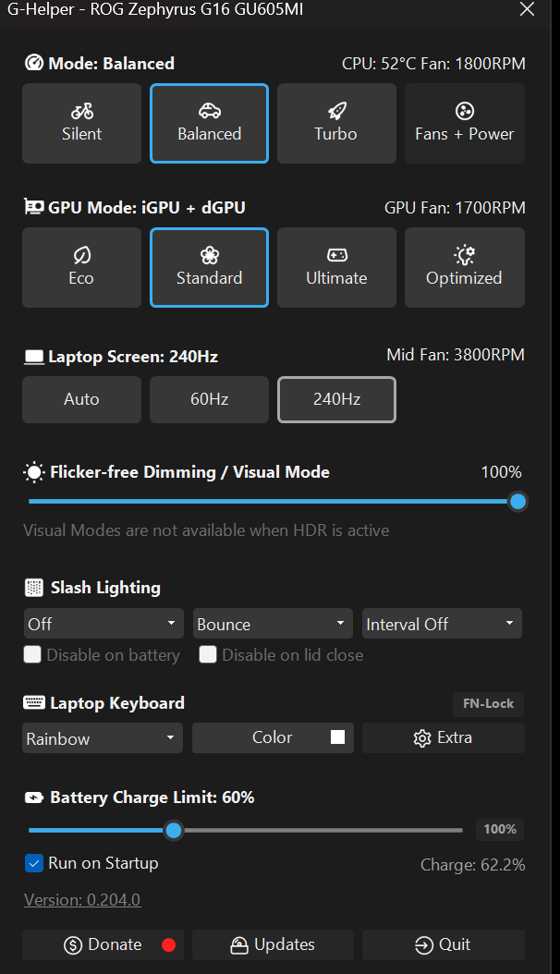The height and width of the screenshot is (974, 560).
Task: Click the fan icon on Fans + Power
Action: coord(465,111)
